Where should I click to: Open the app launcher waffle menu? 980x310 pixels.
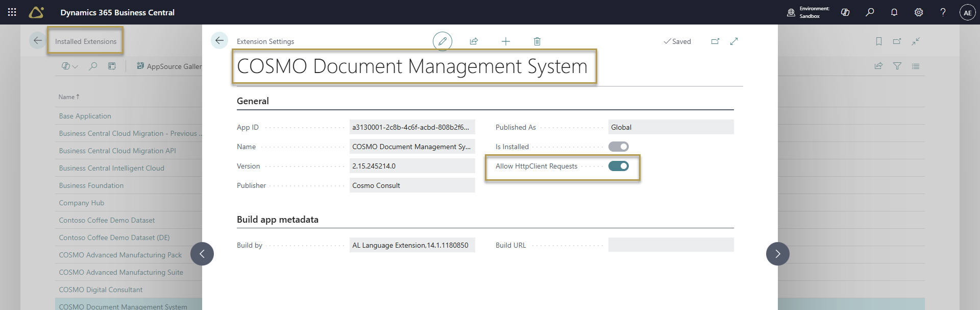tap(12, 12)
